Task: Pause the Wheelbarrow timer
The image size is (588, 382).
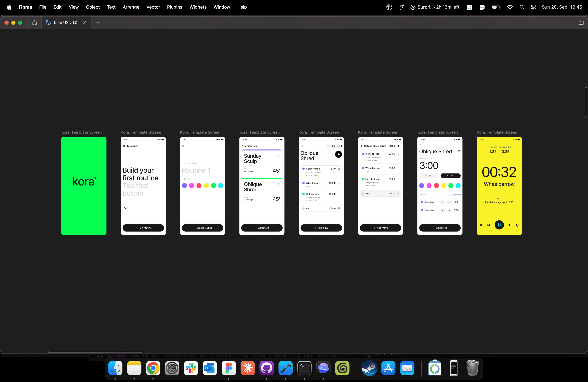Action: (x=499, y=225)
